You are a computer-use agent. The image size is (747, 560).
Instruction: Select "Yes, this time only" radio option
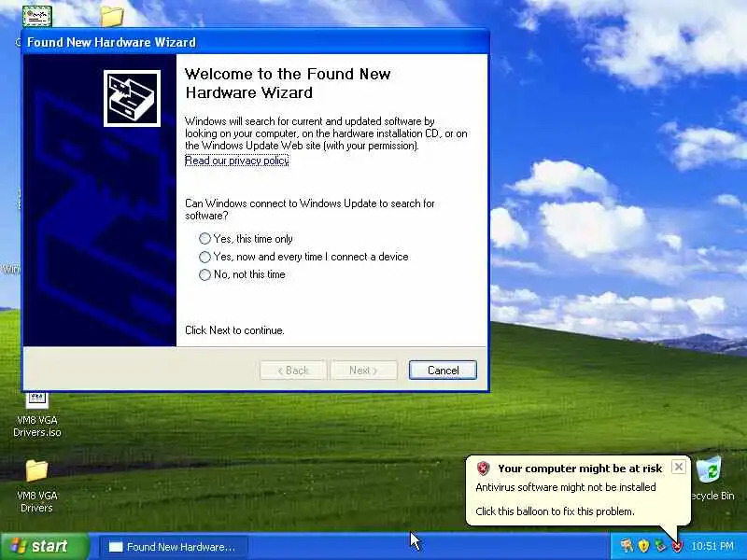click(246, 239)
